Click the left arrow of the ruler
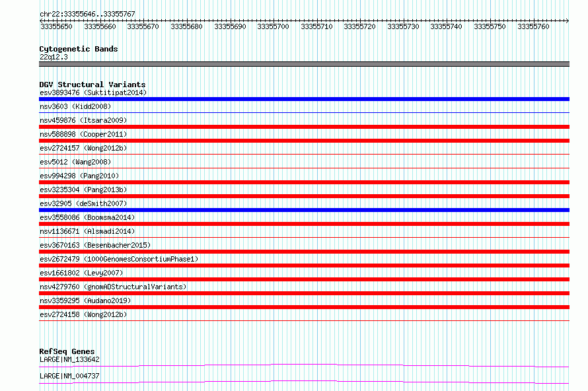 tap(41, 20)
